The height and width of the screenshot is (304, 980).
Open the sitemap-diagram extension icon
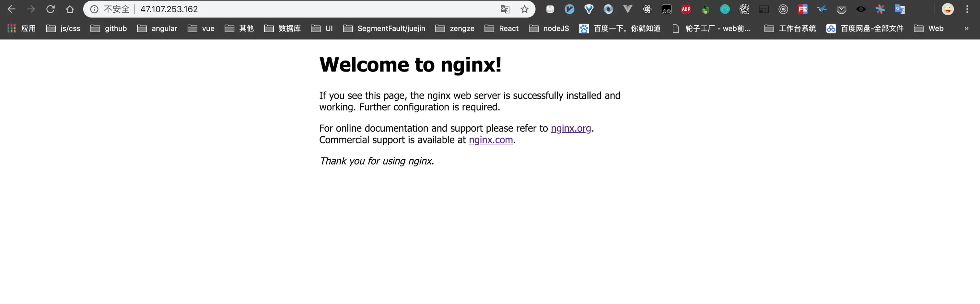click(550, 9)
